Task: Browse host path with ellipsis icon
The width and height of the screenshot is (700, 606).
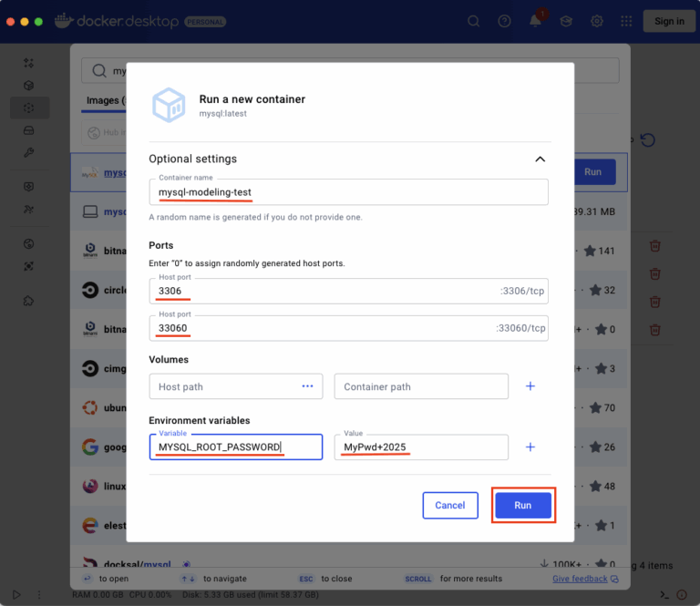Action: pos(308,386)
